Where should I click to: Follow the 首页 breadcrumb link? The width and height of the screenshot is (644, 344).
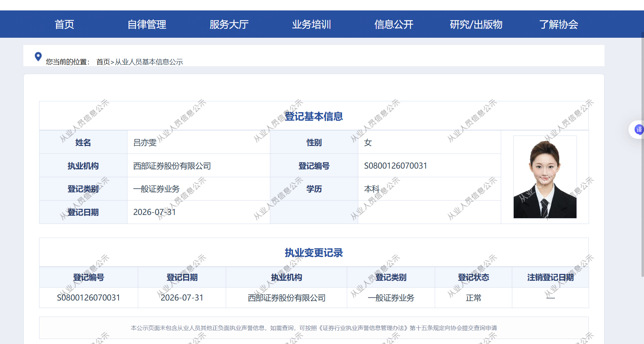coord(103,62)
